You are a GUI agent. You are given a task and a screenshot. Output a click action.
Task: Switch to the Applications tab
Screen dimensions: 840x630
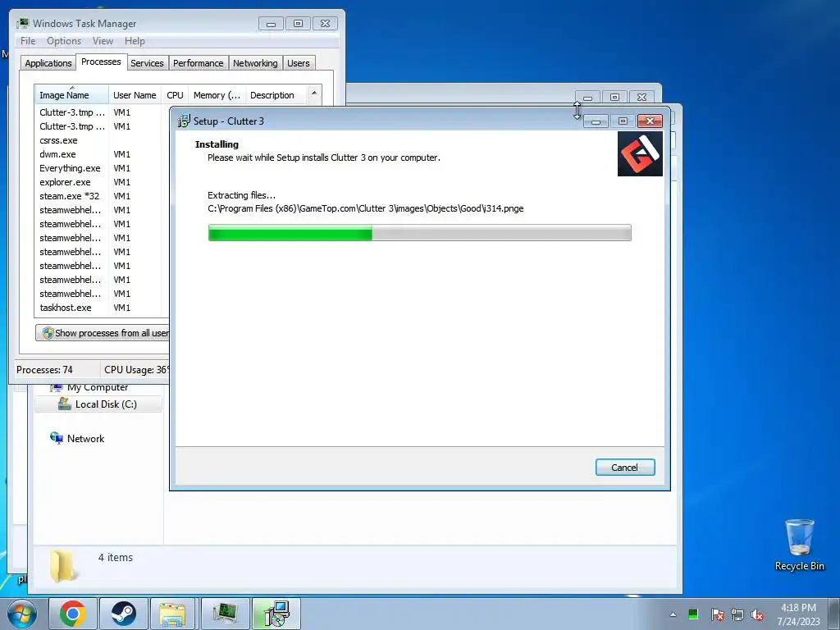48,63
